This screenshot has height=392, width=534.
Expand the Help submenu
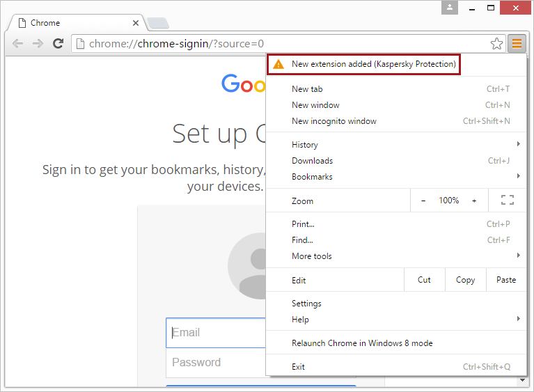[x=395, y=319]
